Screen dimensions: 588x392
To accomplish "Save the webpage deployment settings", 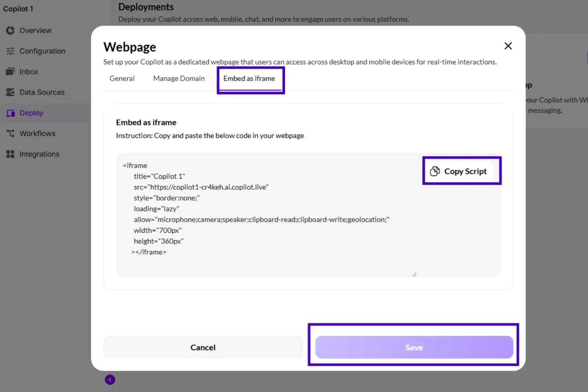I will click(x=414, y=347).
